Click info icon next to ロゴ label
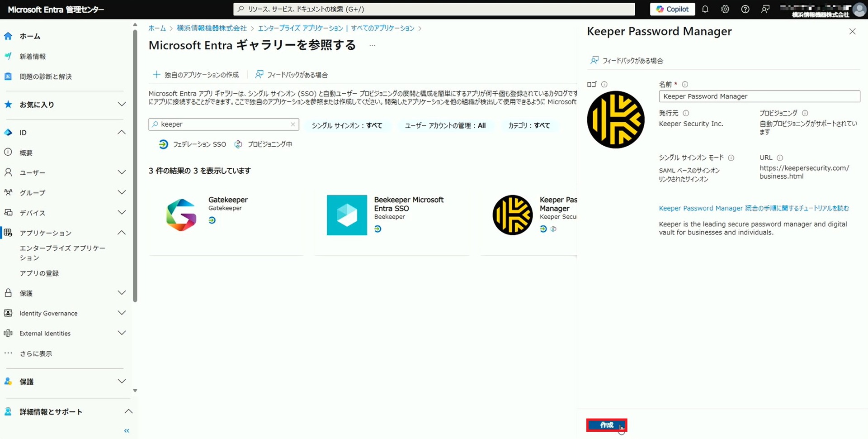The height and width of the screenshot is (439, 868). click(604, 85)
